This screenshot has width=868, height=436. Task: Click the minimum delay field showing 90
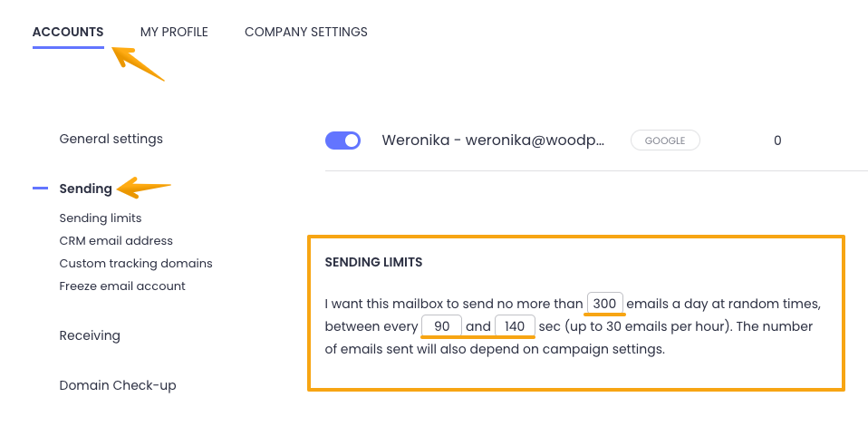(x=442, y=325)
